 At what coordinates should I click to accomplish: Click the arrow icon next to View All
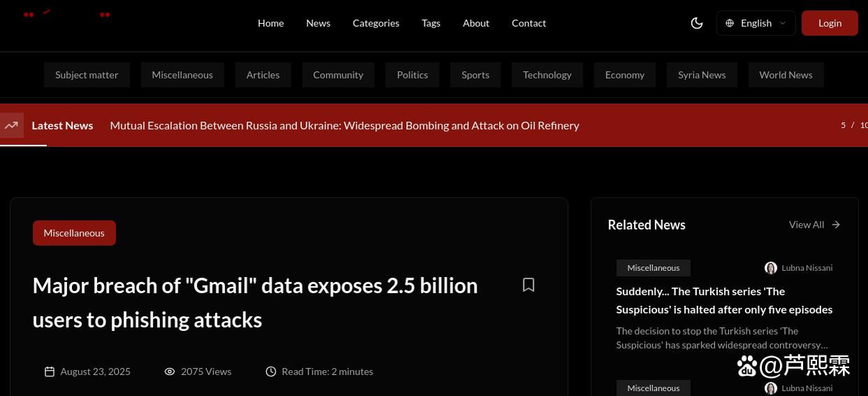(x=836, y=225)
